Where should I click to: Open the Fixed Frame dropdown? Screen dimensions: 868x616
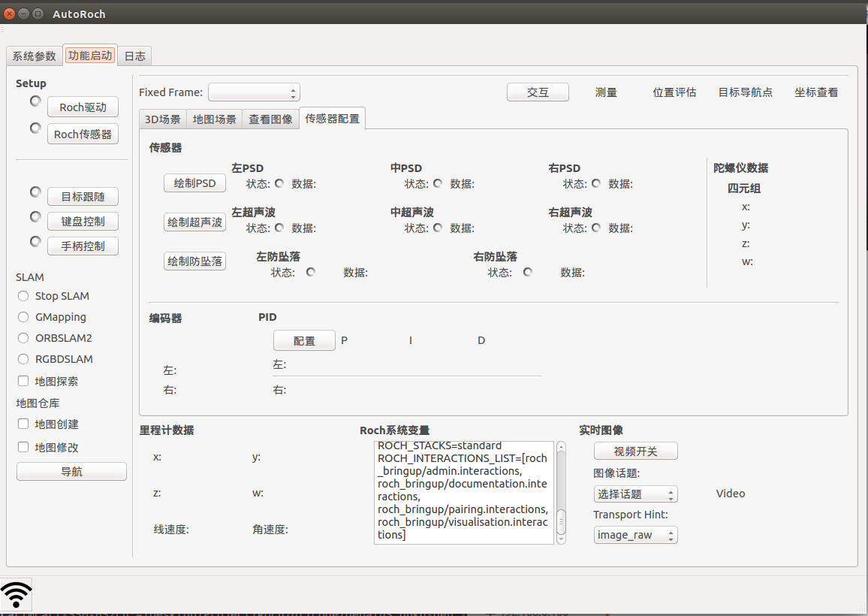coord(254,92)
